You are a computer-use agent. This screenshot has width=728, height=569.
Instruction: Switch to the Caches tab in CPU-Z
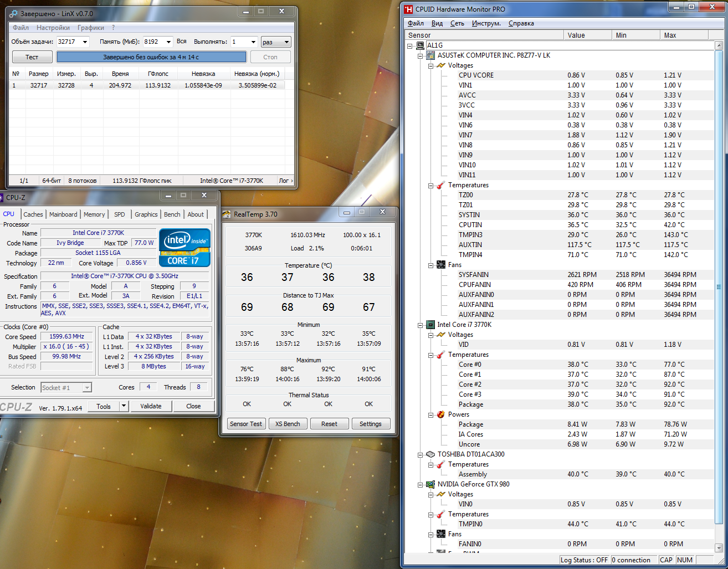(33, 214)
